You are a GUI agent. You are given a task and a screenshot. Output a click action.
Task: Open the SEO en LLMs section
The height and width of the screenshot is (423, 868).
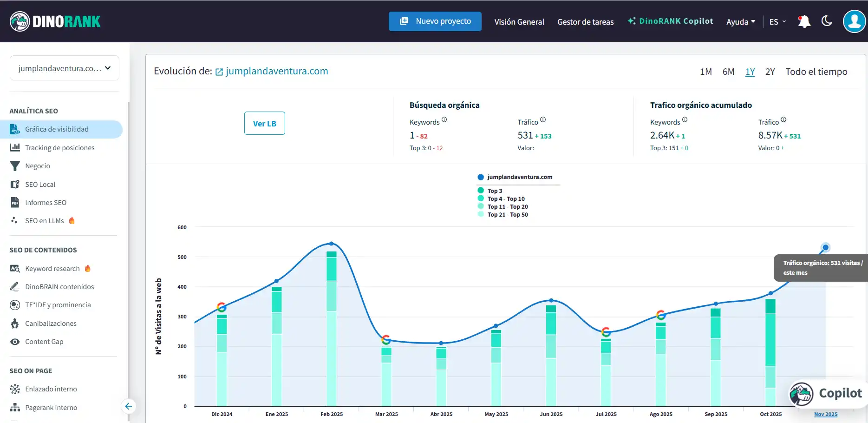[x=45, y=220]
